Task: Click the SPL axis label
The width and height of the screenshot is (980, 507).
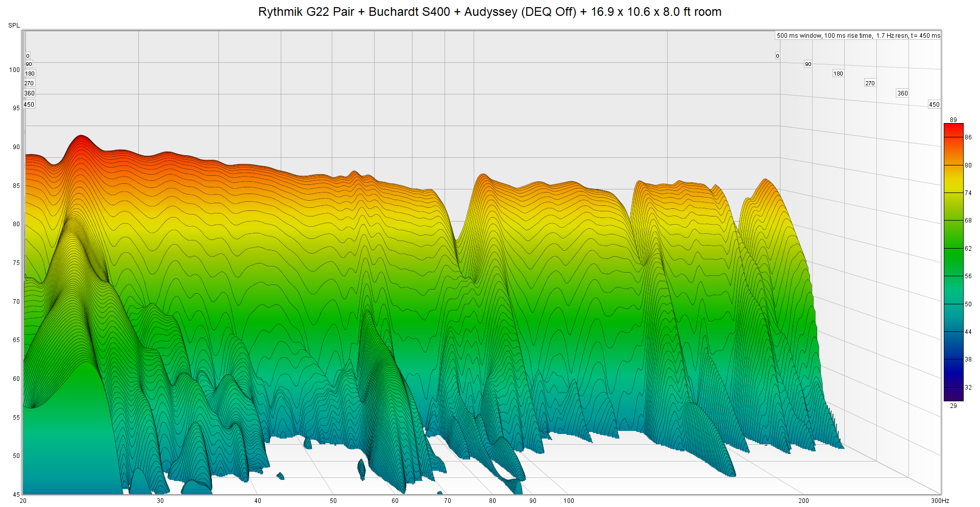Action: click(14, 26)
